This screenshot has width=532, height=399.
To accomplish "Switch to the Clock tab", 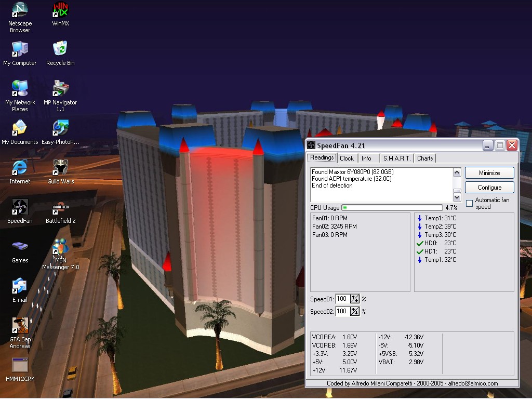I will pyautogui.click(x=347, y=158).
